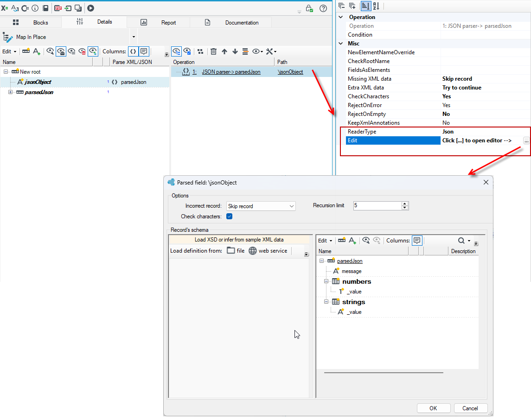Collapse the Operation property category
Image resolution: width=531 pixels, height=420 pixels.
(x=341, y=17)
